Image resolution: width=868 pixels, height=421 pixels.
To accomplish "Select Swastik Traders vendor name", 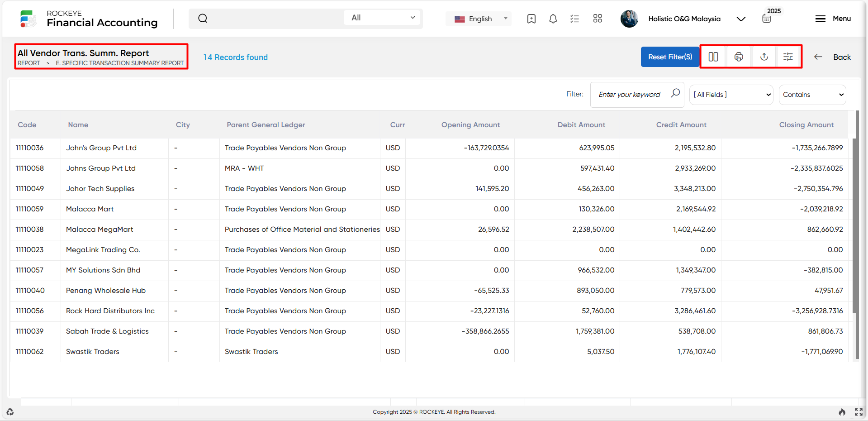I will [93, 352].
